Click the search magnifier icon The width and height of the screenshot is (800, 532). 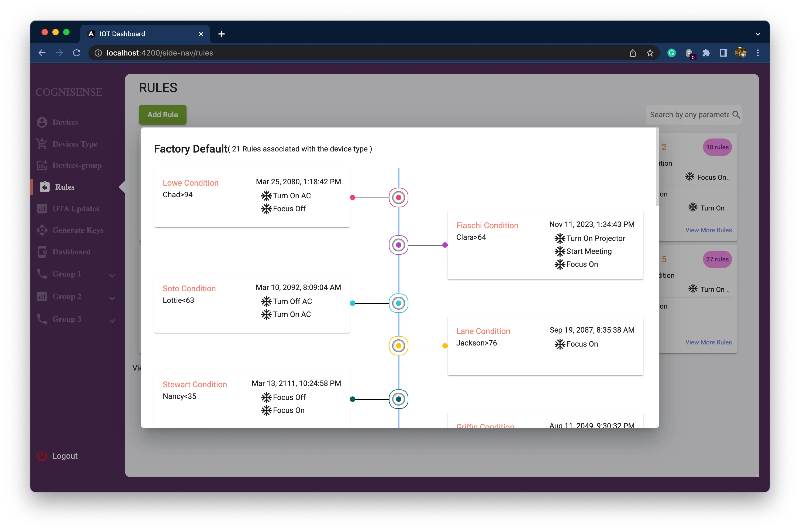point(736,115)
